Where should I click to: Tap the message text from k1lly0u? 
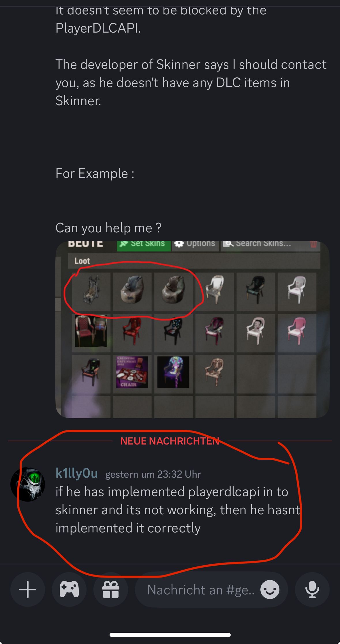[x=178, y=510]
